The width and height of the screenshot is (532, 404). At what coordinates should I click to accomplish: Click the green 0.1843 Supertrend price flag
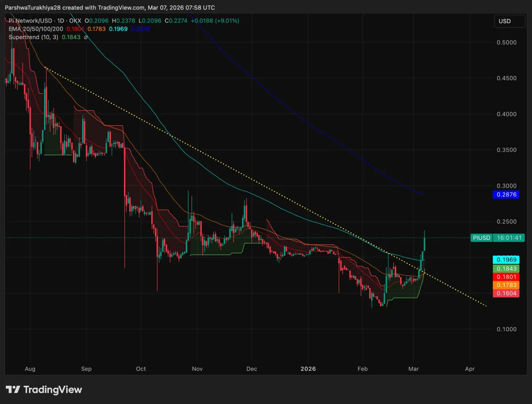coord(506,268)
